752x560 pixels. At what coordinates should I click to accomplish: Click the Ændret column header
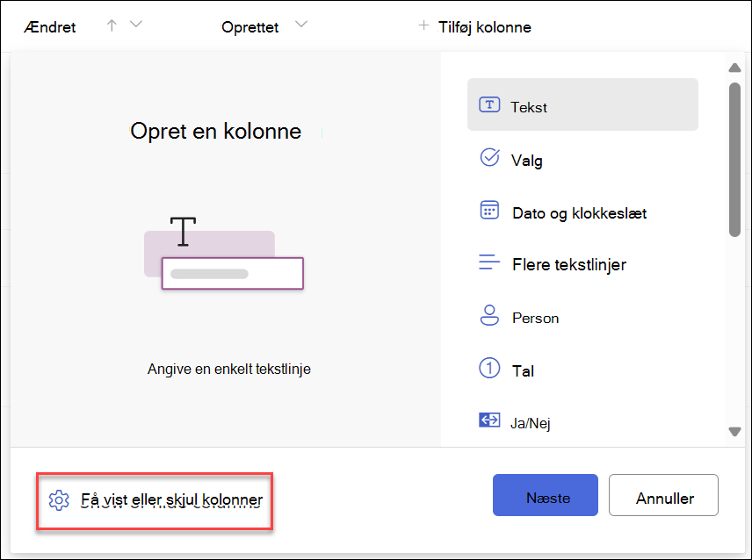pyautogui.click(x=50, y=27)
